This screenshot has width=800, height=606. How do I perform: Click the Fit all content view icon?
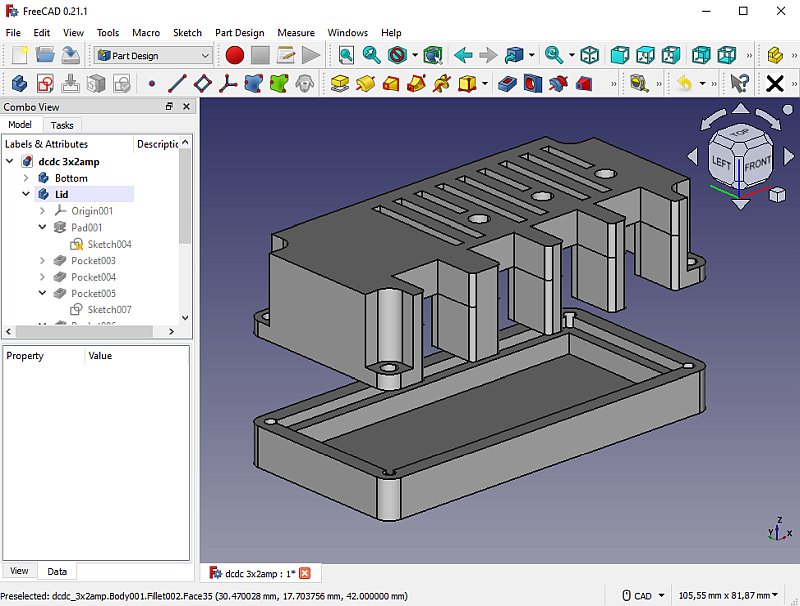(x=346, y=55)
